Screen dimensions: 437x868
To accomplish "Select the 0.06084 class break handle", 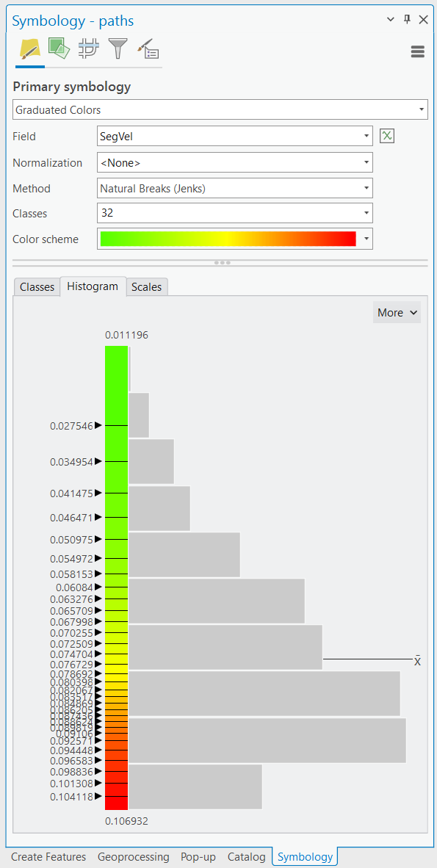I will 98,586.
